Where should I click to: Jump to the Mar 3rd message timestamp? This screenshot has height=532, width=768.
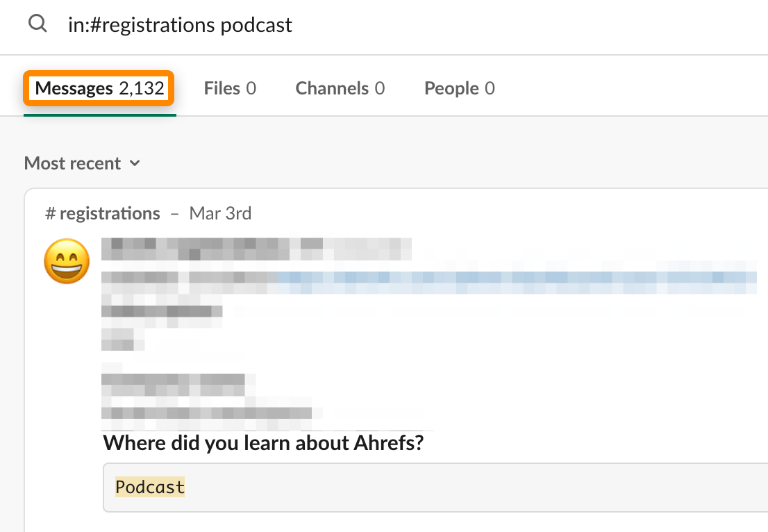pos(220,213)
